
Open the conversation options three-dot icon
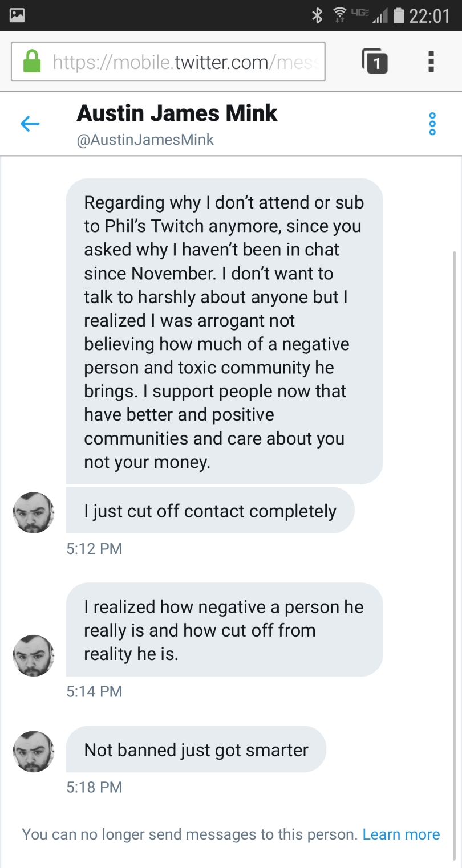click(x=432, y=124)
